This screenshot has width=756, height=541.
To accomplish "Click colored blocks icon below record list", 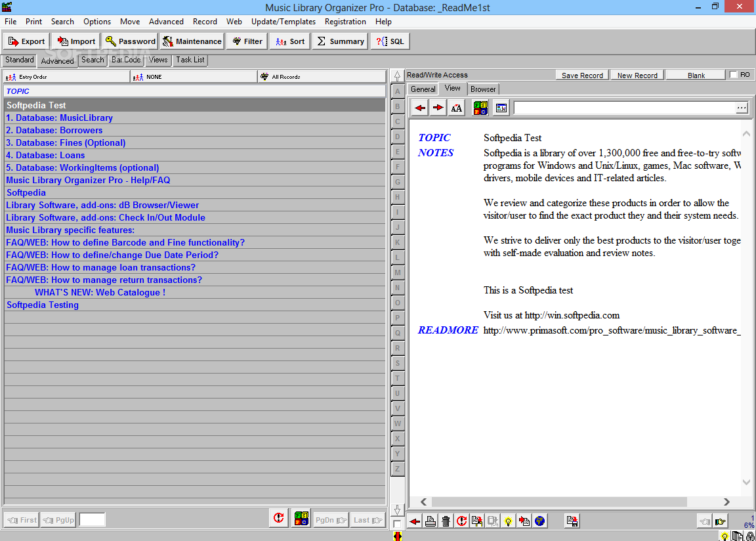I will pos(301,518).
